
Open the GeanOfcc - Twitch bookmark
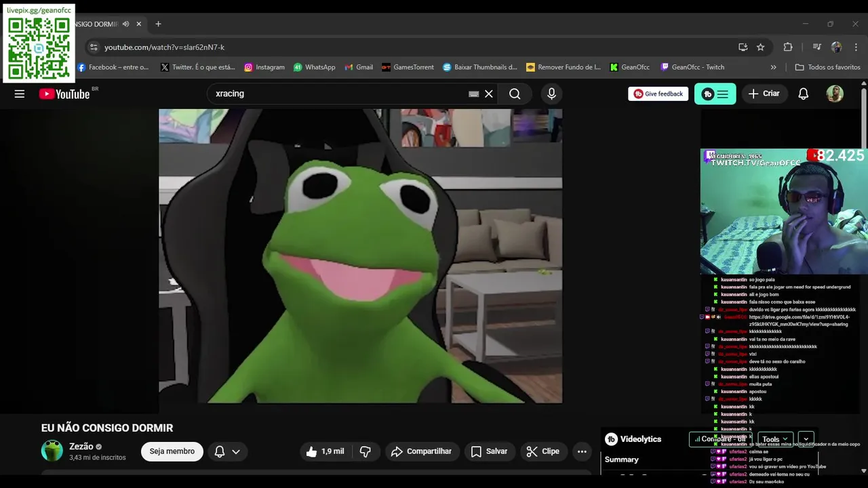point(692,67)
